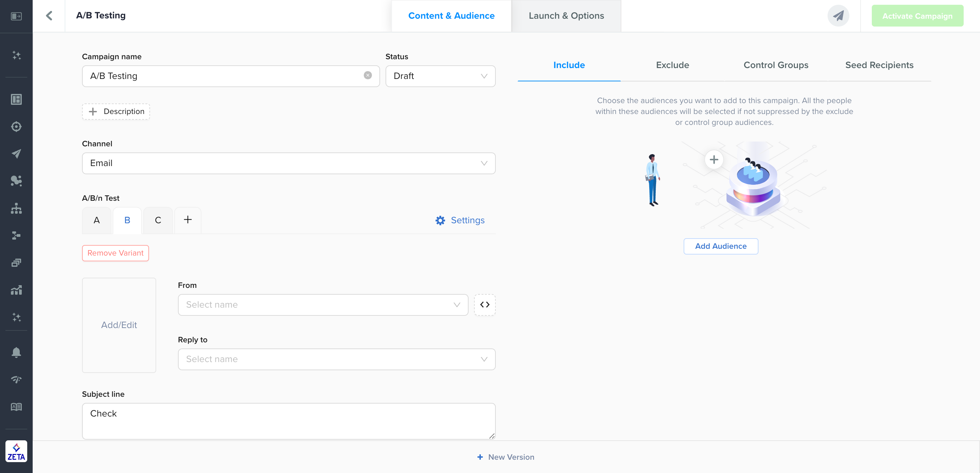Open the notifications bell in sidebar
This screenshot has width=980, height=473.
coord(16,352)
